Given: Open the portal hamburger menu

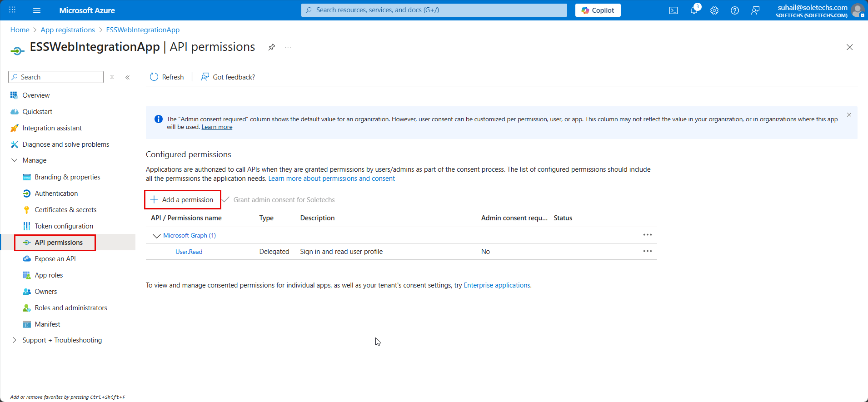Looking at the screenshot, I should point(37,10).
